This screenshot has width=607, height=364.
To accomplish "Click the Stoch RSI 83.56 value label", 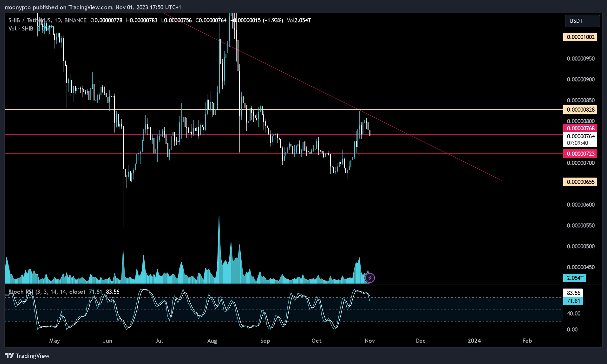I will (x=573, y=293).
